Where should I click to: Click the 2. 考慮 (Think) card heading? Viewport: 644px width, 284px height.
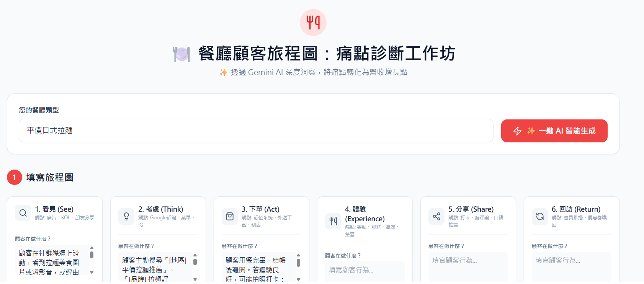point(161,209)
